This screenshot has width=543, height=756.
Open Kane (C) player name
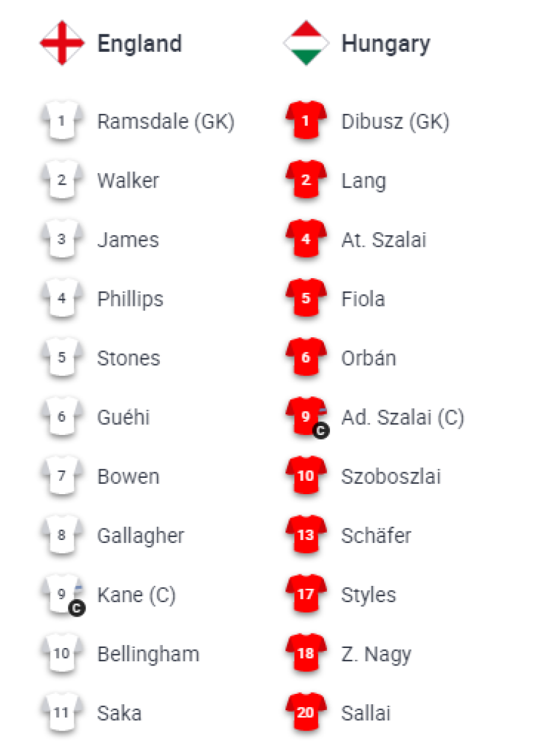(x=136, y=596)
